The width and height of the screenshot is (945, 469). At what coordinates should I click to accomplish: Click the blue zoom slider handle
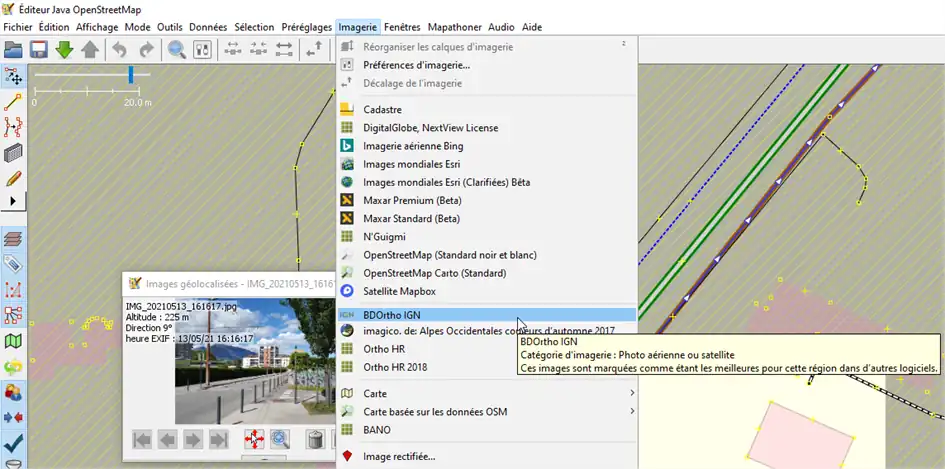coord(130,75)
